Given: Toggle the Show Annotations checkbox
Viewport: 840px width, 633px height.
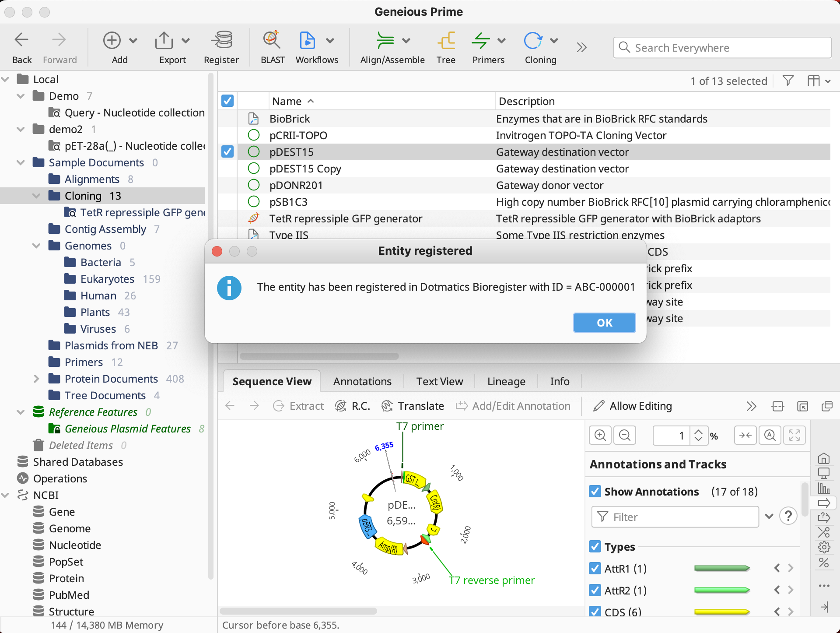Looking at the screenshot, I should (595, 492).
